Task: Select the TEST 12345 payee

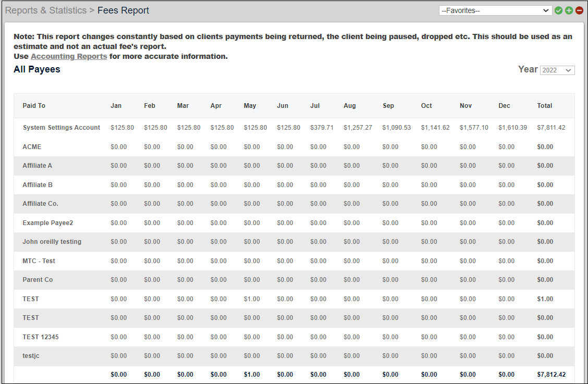Action: (x=41, y=337)
